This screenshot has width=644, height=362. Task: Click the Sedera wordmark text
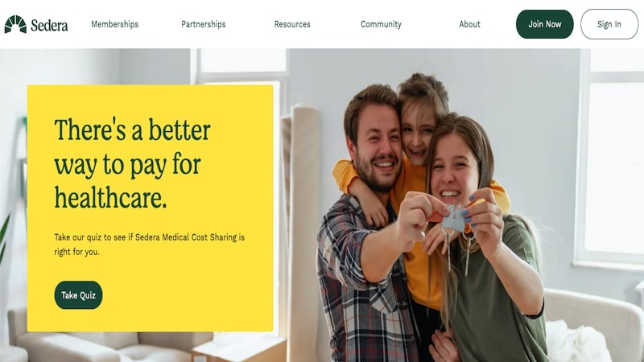point(49,26)
